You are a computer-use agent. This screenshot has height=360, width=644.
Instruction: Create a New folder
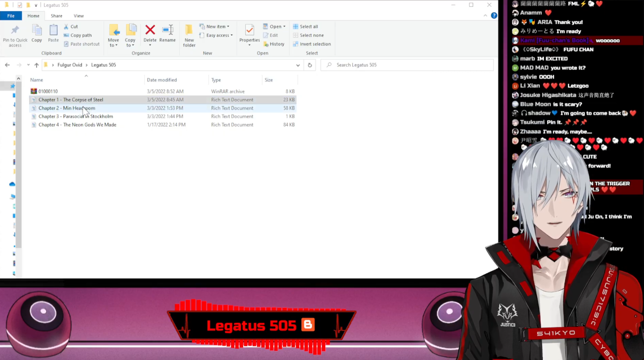189,35
